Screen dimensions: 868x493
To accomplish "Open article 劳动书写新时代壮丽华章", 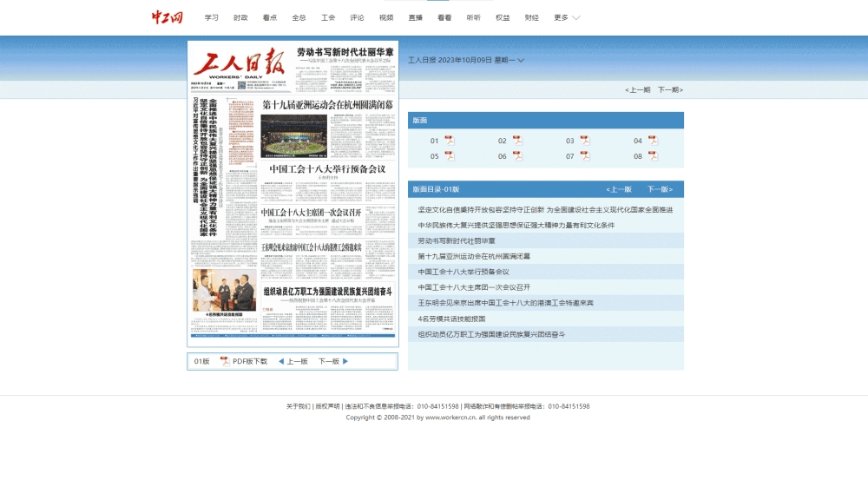I will click(x=457, y=240).
